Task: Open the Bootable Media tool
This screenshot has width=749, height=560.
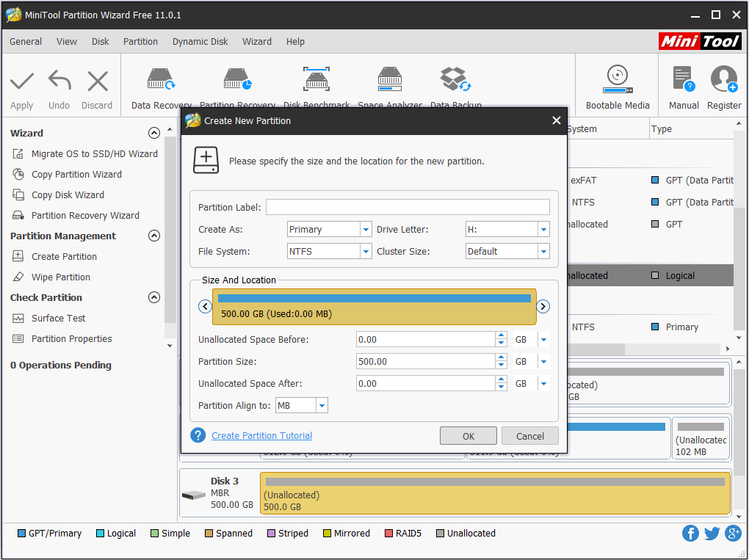Action: tap(617, 79)
